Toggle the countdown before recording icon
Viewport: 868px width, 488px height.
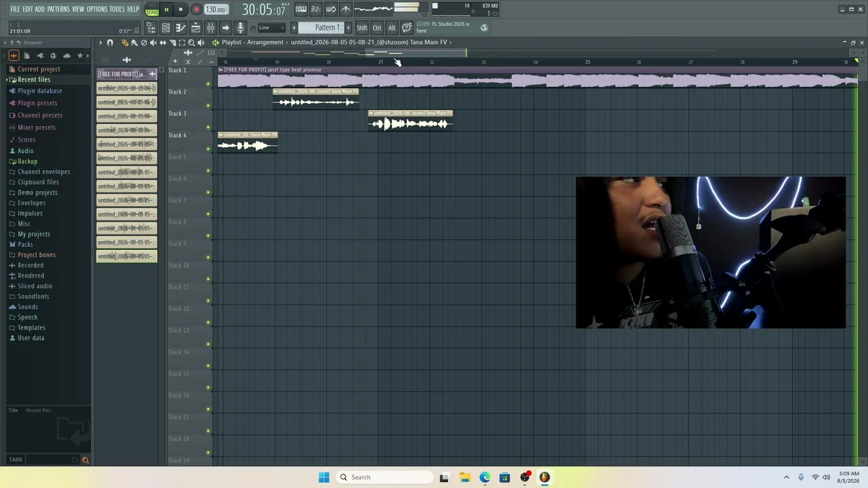[x=316, y=9]
